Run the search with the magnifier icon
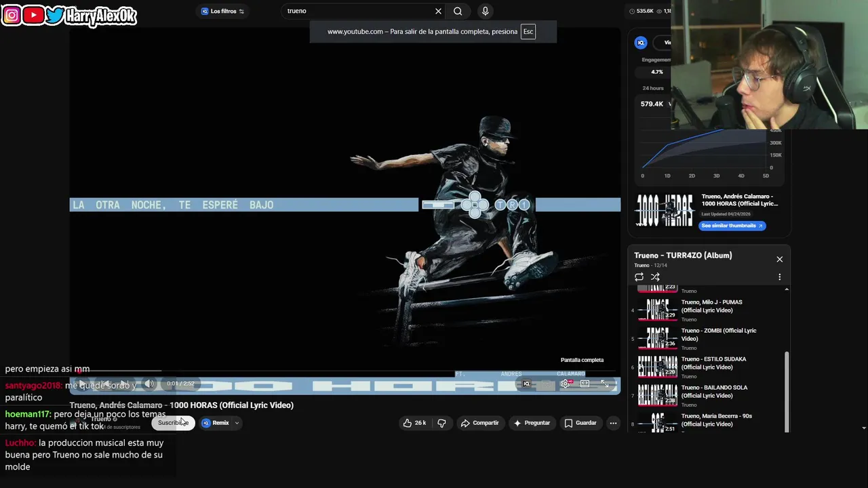Viewport: 868px width, 488px height. (x=458, y=11)
